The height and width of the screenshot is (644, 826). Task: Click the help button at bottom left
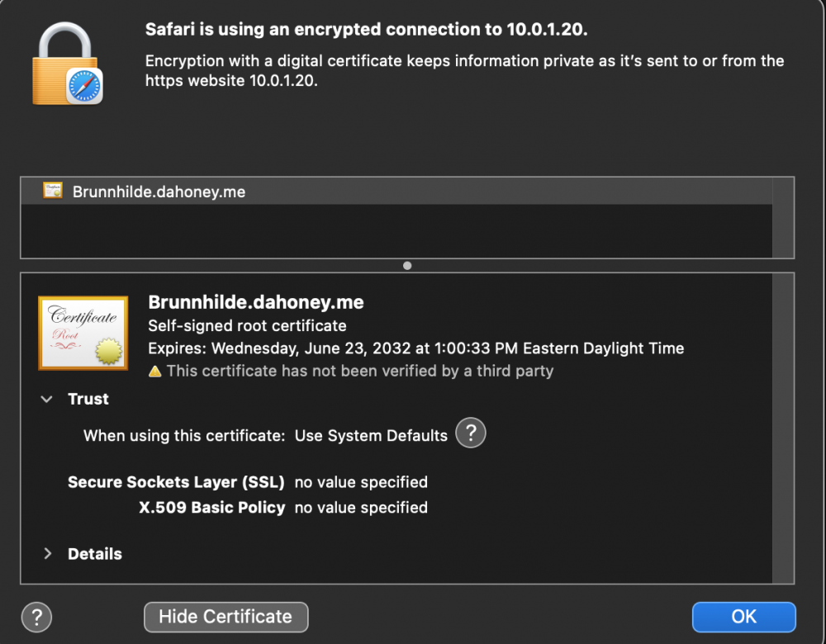[x=36, y=617]
